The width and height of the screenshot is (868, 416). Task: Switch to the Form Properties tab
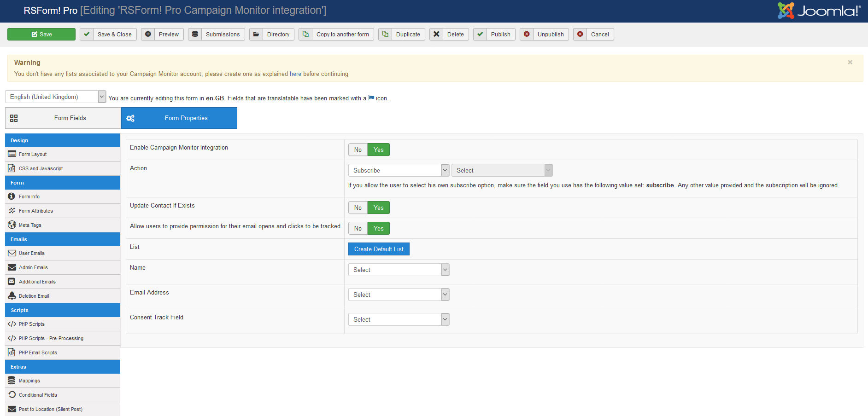179,118
